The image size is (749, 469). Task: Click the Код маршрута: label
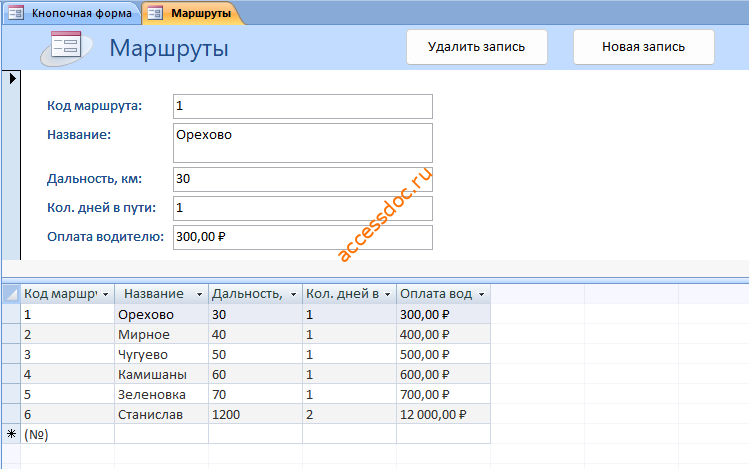(95, 106)
